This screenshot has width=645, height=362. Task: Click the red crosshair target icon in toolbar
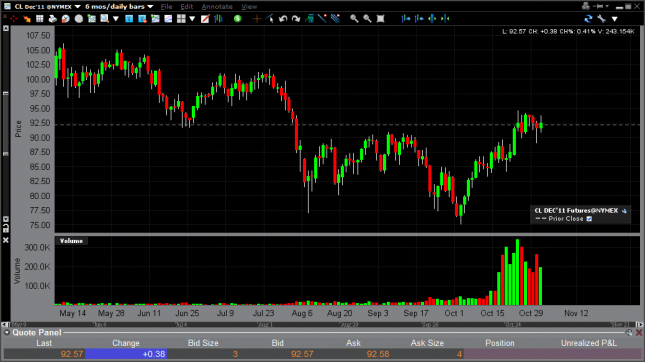(x=14, y=19)
